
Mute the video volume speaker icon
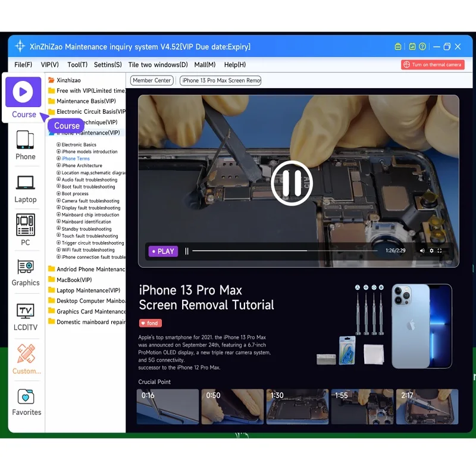point(422,250)
